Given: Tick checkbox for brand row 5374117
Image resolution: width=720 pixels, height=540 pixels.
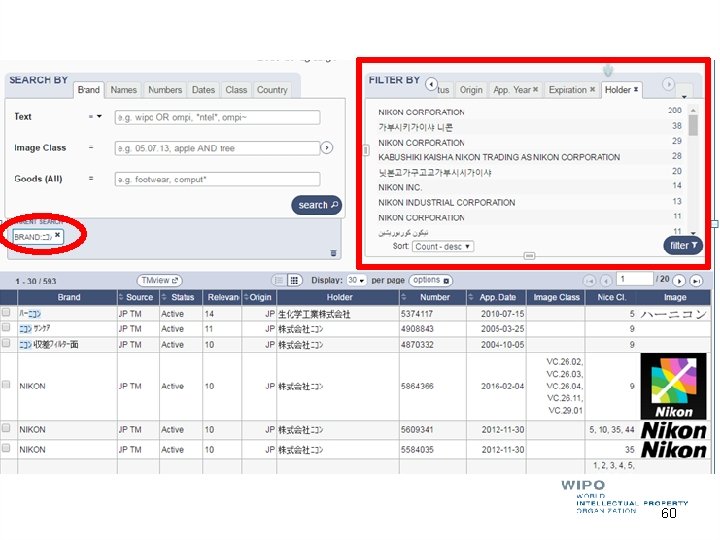Looking at the screenshot, I should tap(6, 313).
